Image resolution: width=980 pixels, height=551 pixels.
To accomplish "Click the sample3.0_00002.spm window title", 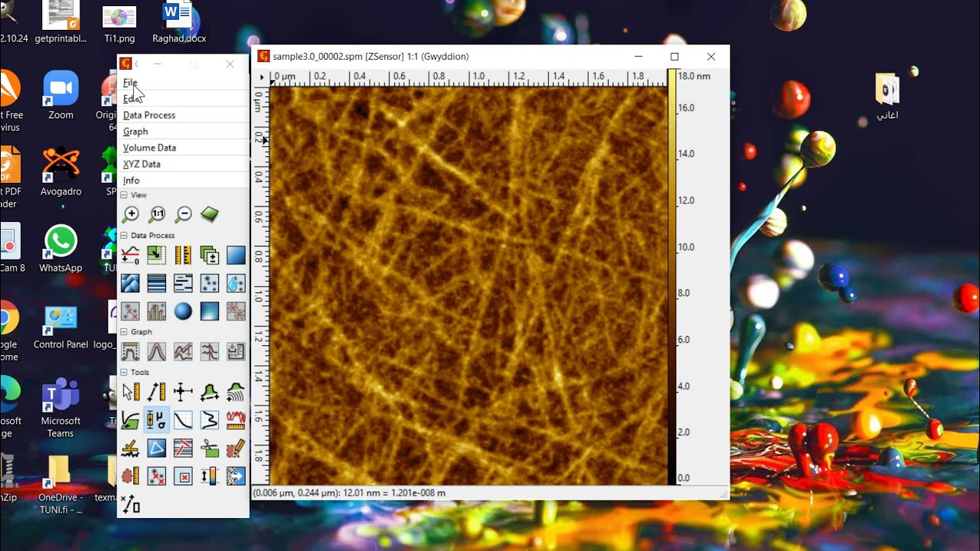I will [371, 57].
